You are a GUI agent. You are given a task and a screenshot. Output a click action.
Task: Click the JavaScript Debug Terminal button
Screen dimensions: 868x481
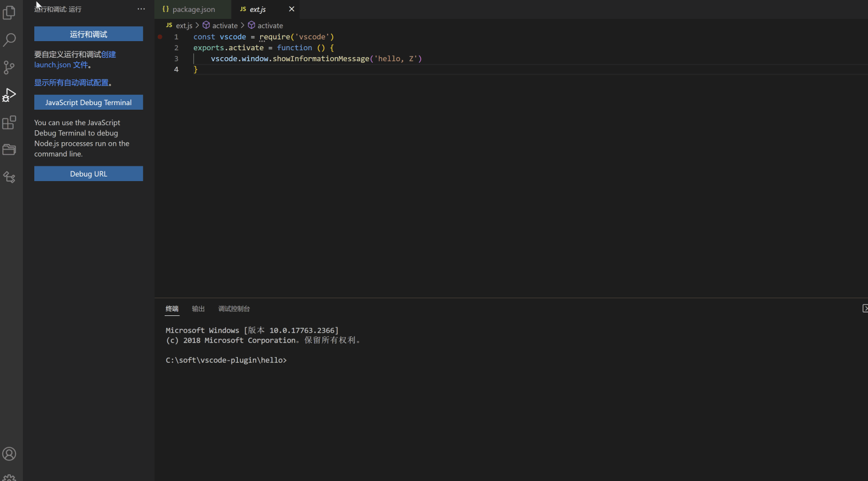88,102
